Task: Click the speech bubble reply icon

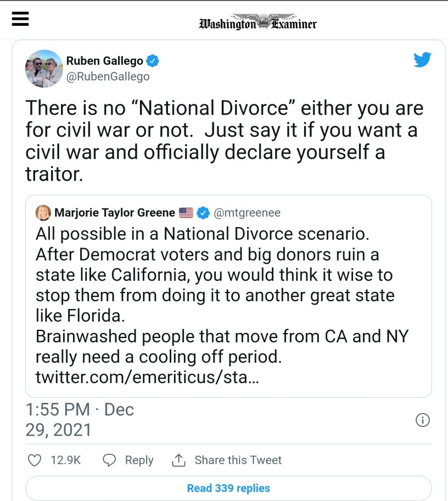Action: pyautogui.click(x=110, y=460)
